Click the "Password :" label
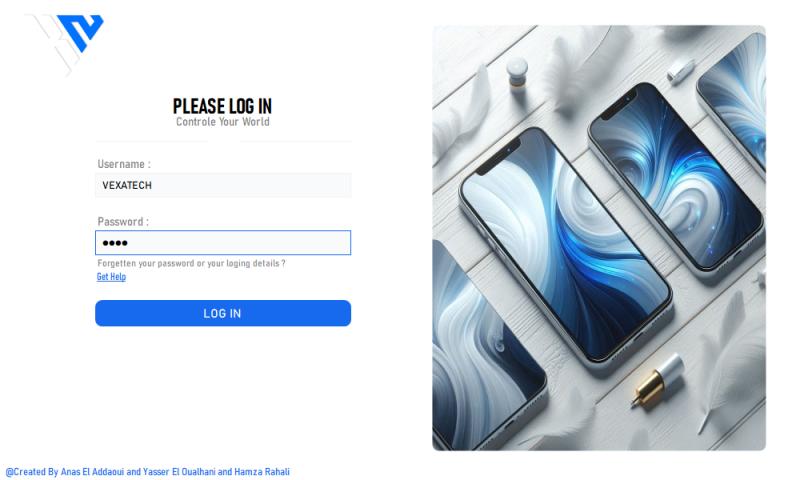Screen dimensions: 800x480 123,222
